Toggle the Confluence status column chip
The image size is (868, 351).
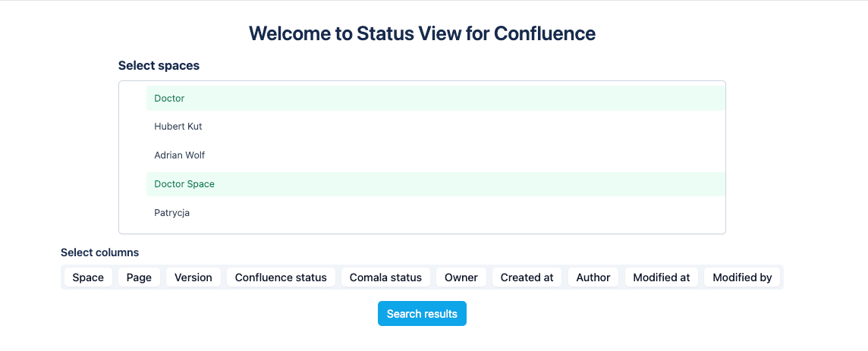tap(281, 277)
